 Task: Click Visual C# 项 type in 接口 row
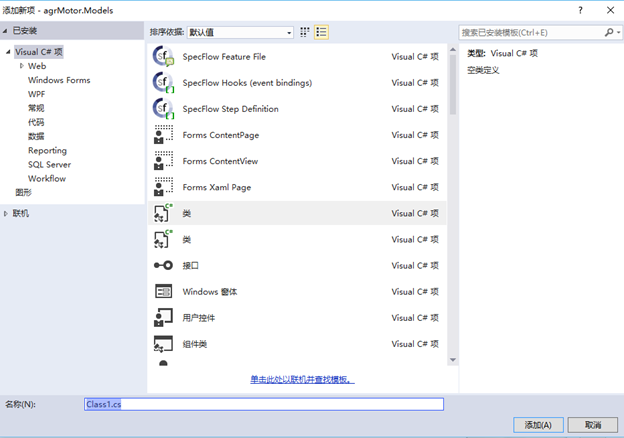pos(415,265)
